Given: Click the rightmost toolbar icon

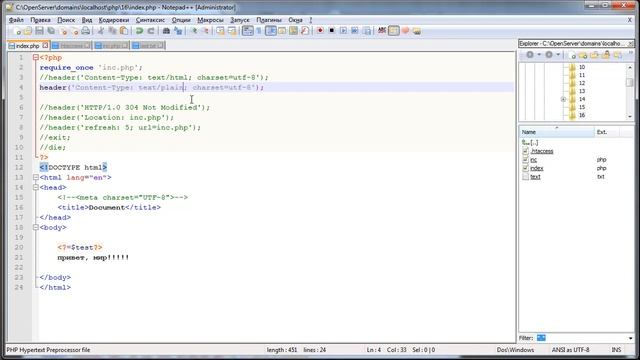Looking at the screenshot, I should (417, 31).
